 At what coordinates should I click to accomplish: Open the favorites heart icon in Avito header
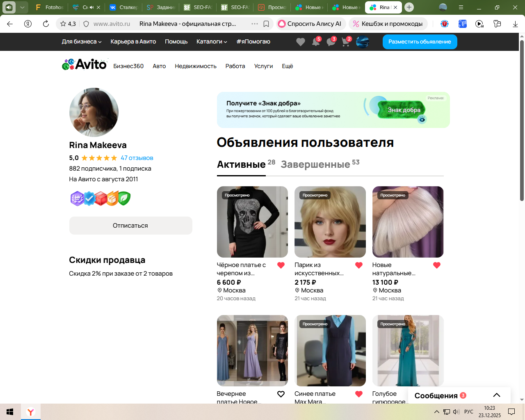[x=301, y=42]
